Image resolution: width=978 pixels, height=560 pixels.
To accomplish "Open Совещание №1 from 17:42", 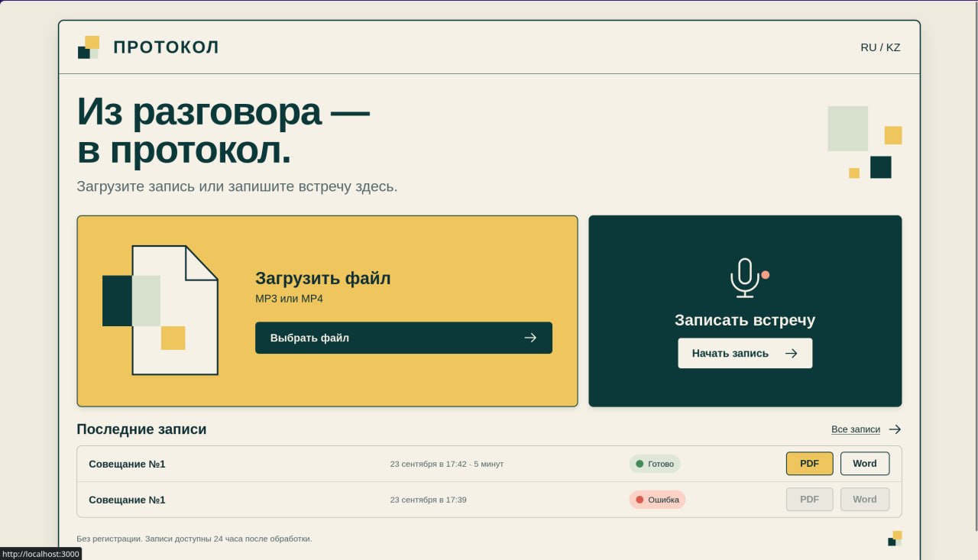I will coord(127,464).
